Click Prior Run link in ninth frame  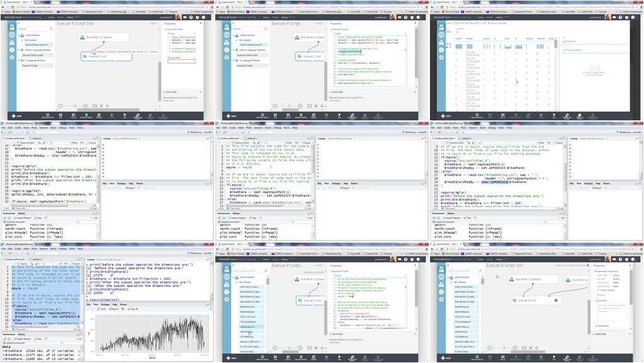point(601,295)
